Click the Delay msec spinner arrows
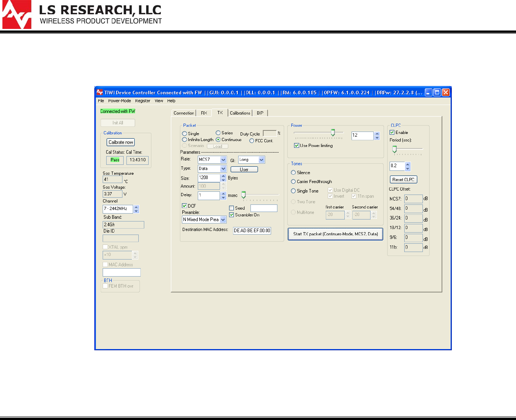 (224, 195)
